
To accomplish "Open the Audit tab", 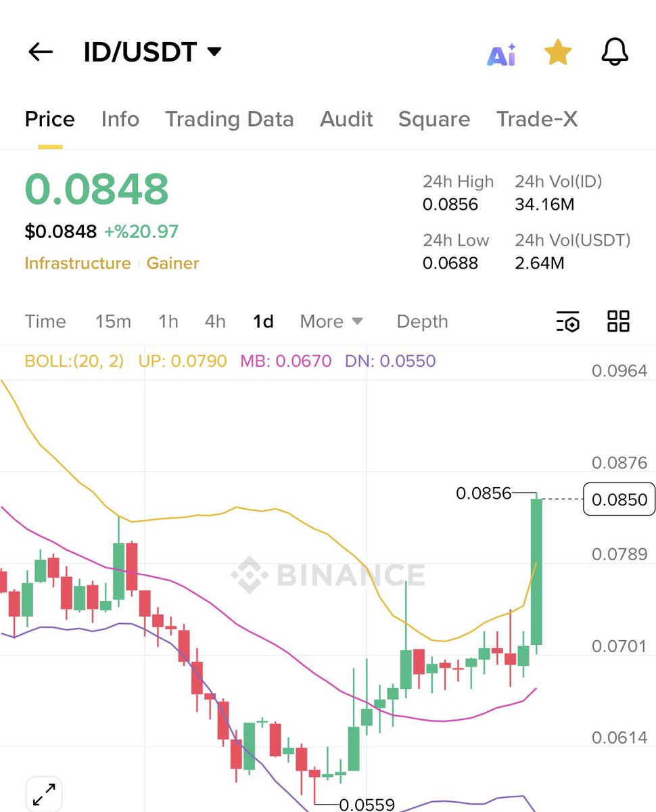I will pos(346,120).
